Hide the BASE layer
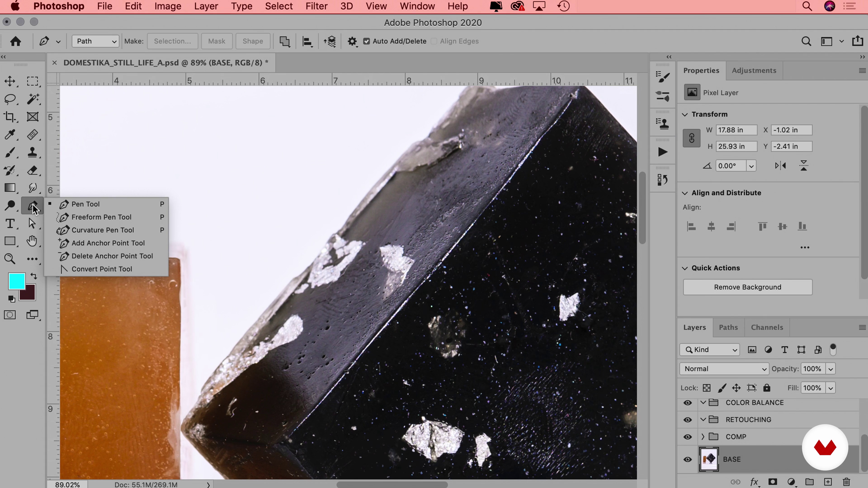This screenshot has width=868, height=488. point(688,459)
